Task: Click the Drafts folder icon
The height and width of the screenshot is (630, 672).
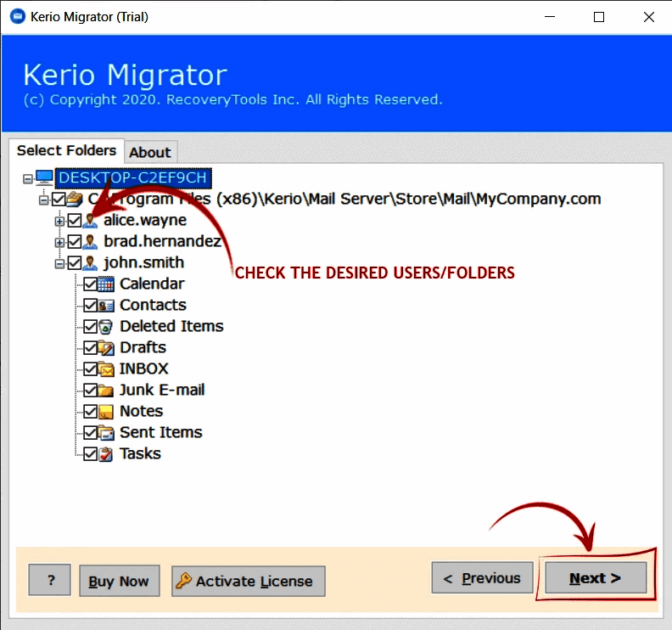Action: [x=106, y=348]
